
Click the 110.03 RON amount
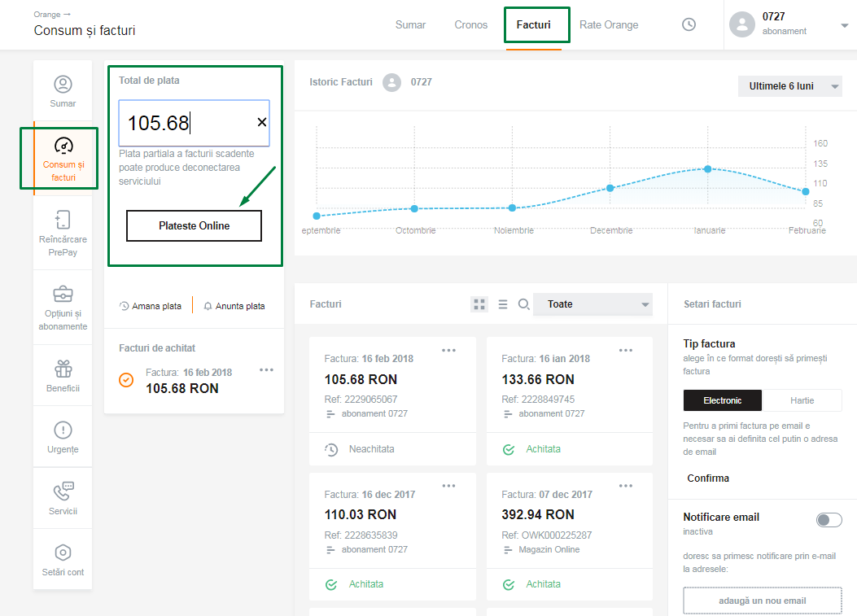[361, 515]
